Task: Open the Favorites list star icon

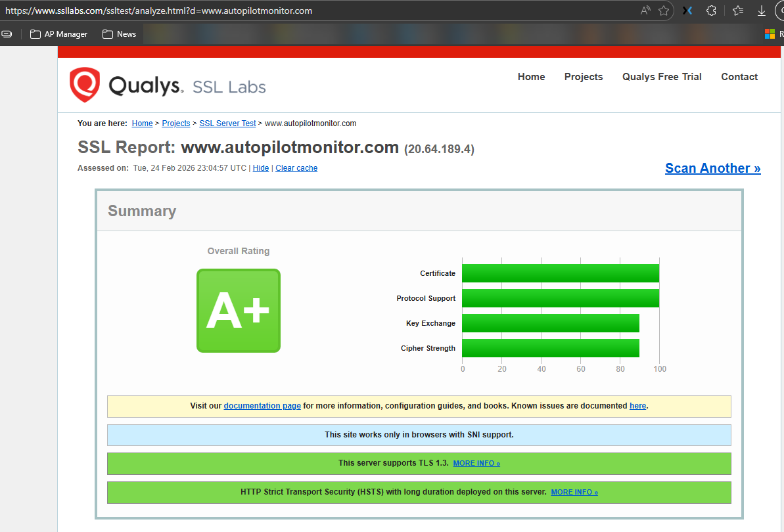Action: 738,11
